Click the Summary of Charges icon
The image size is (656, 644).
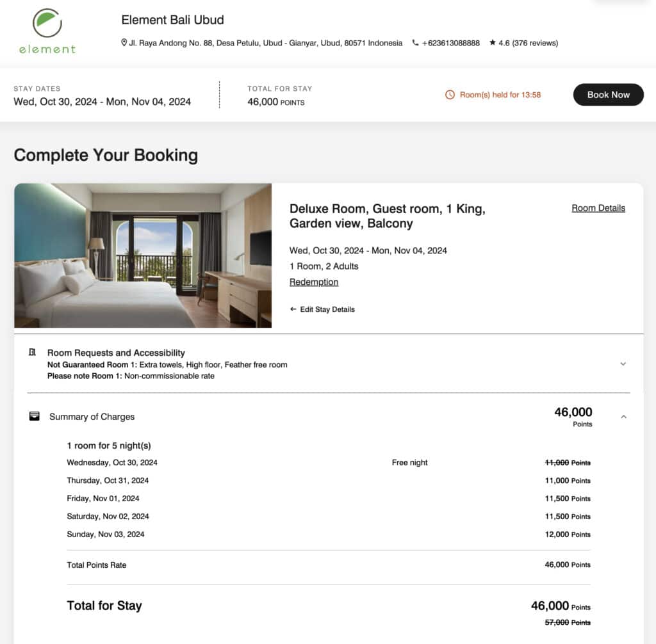[35, 416]
